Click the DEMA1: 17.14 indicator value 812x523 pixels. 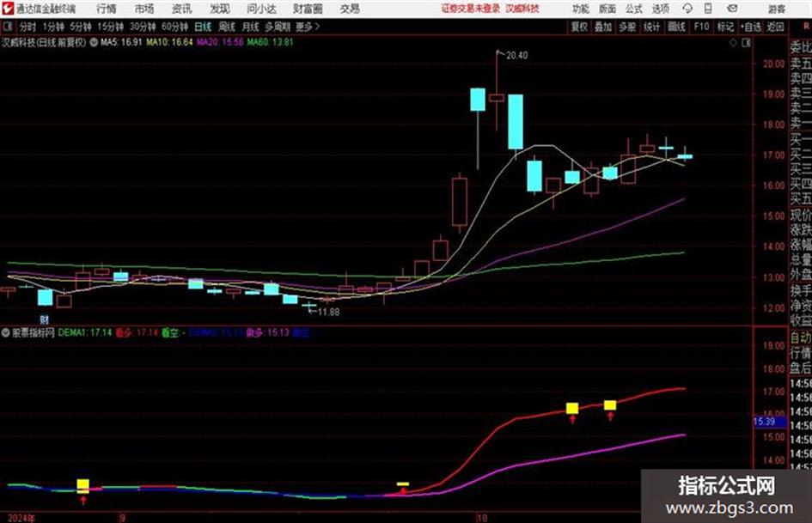85,332
